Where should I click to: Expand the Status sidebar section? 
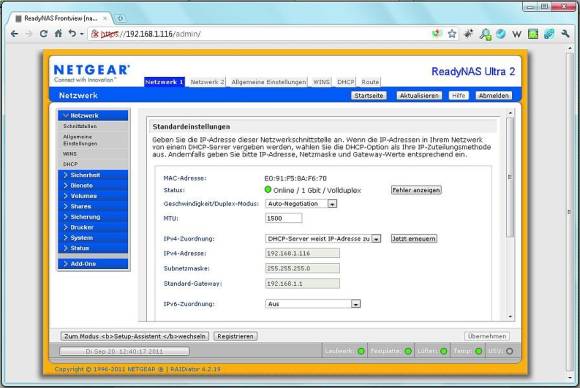93,248
